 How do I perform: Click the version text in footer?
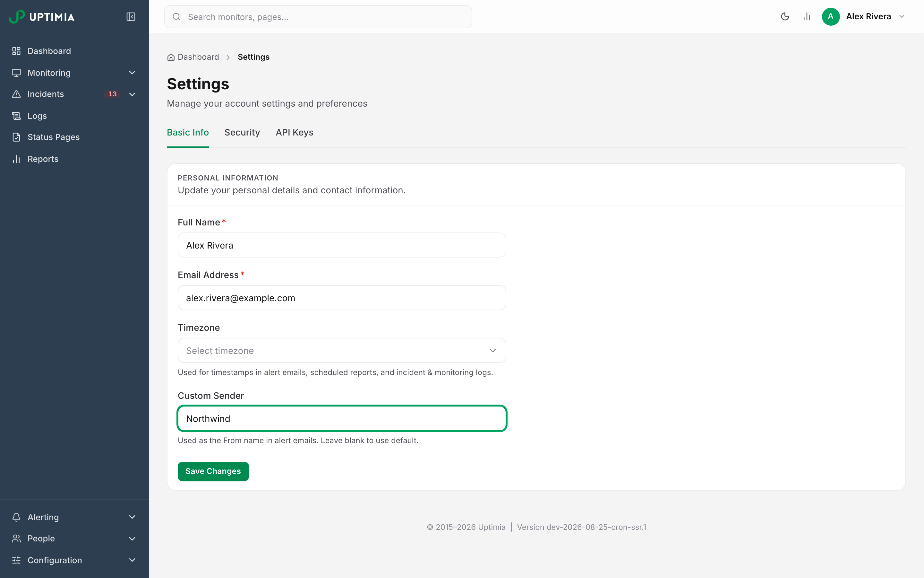pos(581,527)
